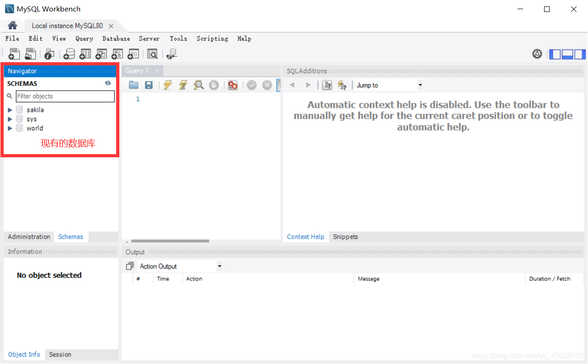
Task: Switch to the Snippets tab
Action: 345,237
